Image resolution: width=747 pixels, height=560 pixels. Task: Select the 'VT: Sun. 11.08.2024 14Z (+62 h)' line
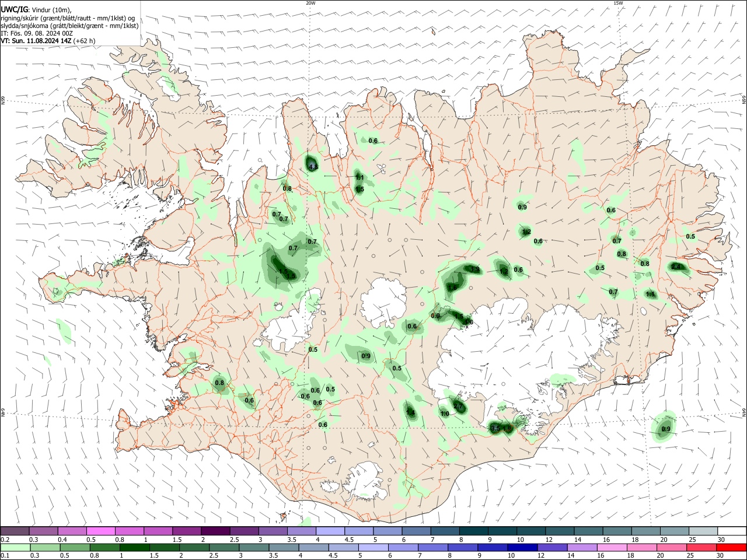[x=48, y=41]
